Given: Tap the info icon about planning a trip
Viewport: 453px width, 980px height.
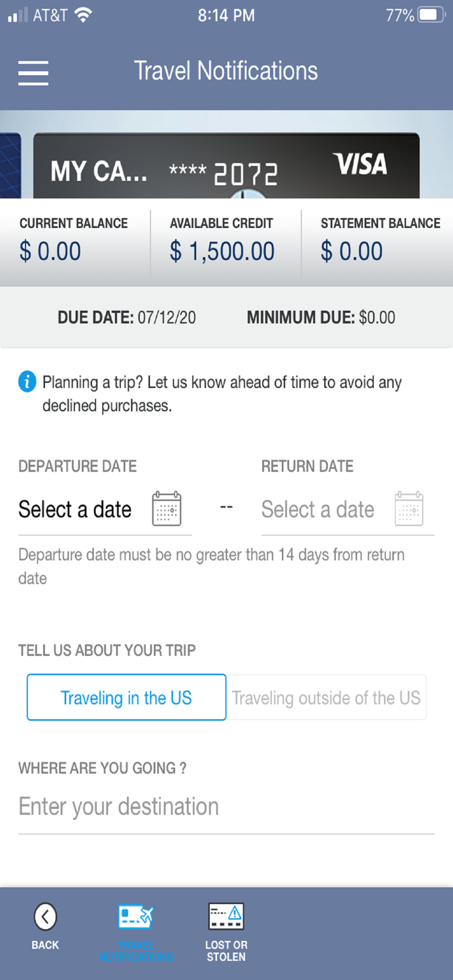Looking at the screenshot, I should click(x=26, y=382).
